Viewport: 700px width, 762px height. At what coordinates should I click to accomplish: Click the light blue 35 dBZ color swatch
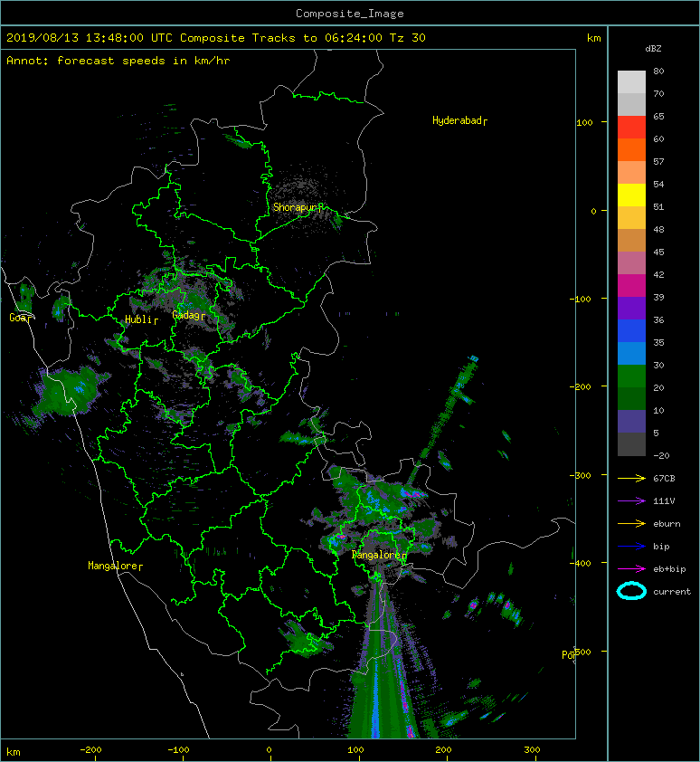click(631, 354)
